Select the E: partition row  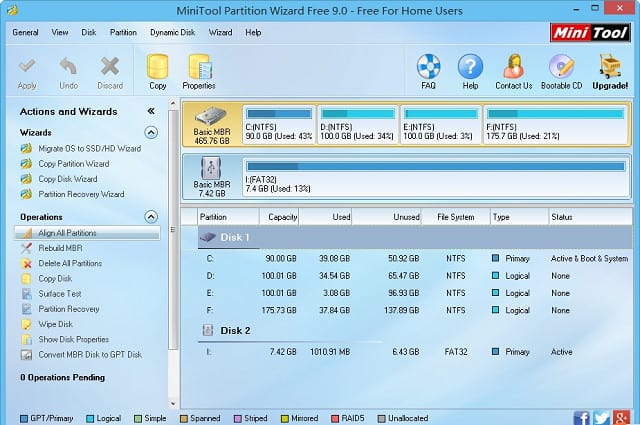(415, 293)
